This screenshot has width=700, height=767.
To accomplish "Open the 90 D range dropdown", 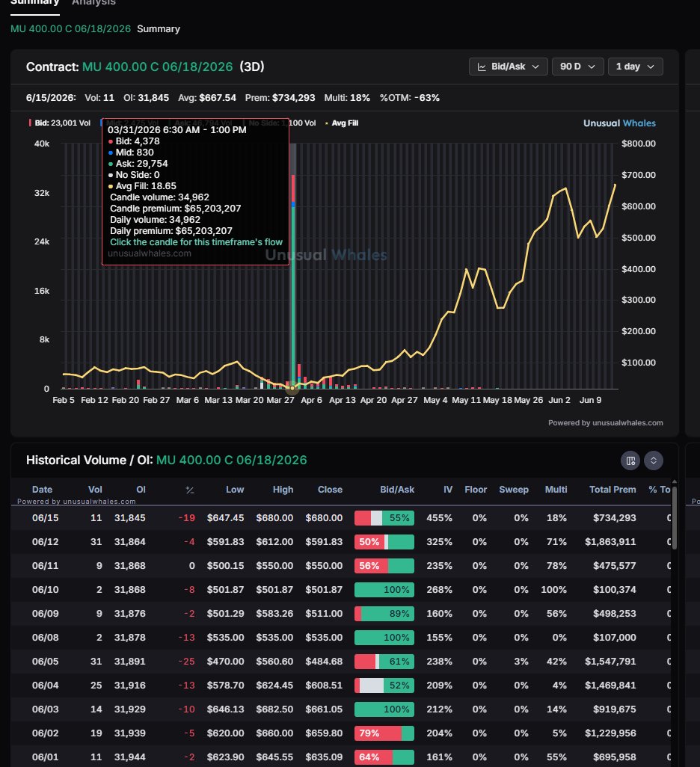I will [577, 67].
